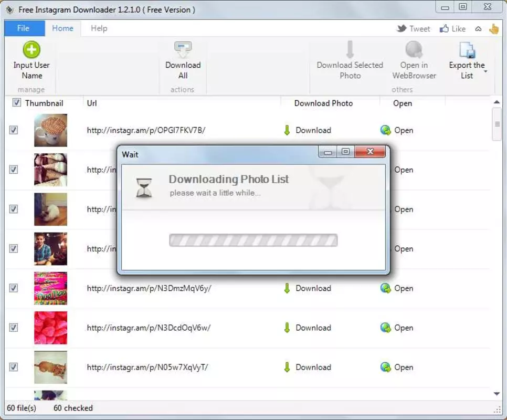
Task: Click Open link for OPGI7FKV7B row
Action: click(x=404, y=130)
